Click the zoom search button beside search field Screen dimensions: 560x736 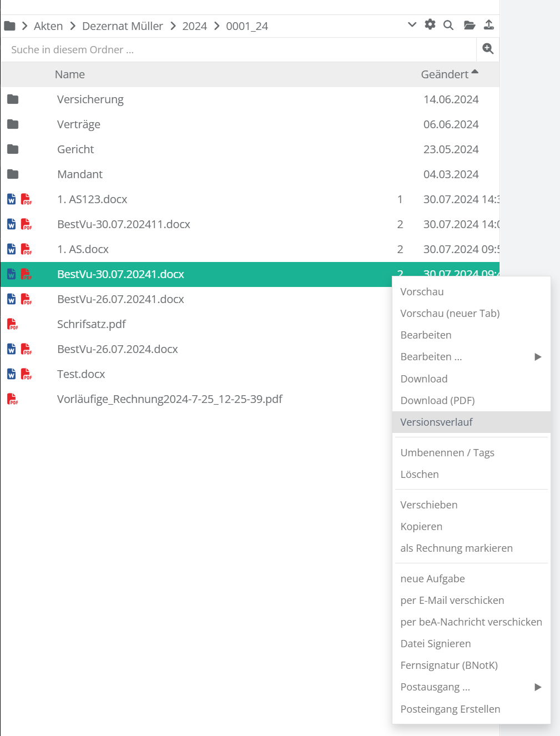(x=488, y=49)
